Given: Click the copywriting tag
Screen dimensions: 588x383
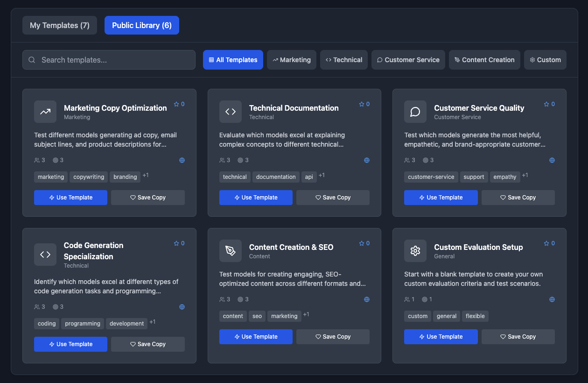Looking at the screenshot, I should (89, 177).
